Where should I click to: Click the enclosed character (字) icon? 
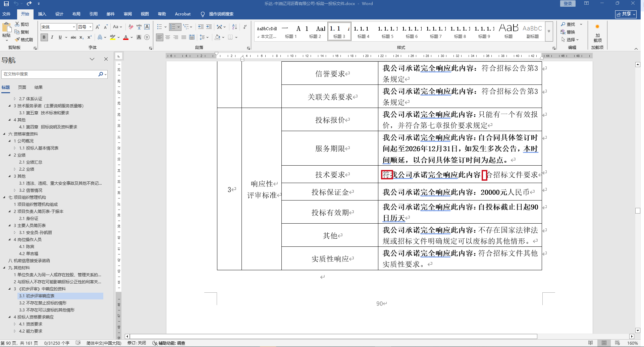147,37
